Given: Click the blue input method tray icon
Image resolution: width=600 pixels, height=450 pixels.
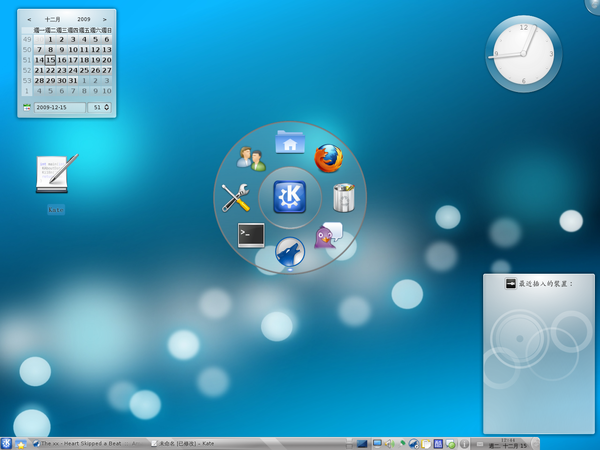Looking at the screenshot, I should pyautogui.click(x=438, y=444).
